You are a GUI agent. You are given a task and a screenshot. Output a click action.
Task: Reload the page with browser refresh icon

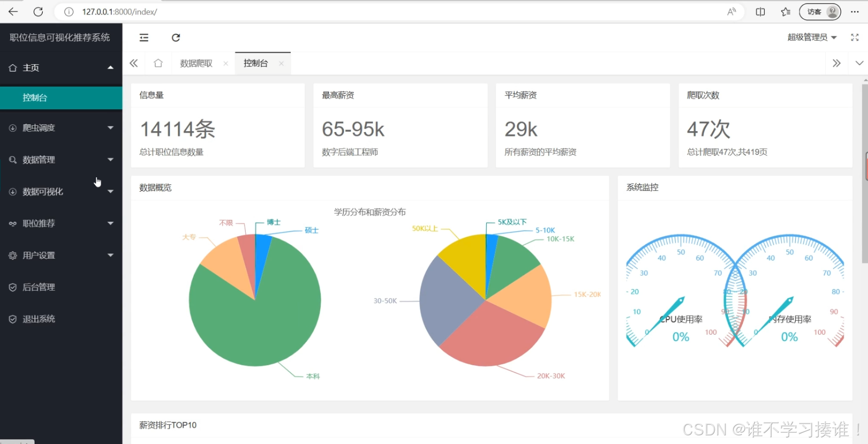pyautogui.click(x=38, y=12)
